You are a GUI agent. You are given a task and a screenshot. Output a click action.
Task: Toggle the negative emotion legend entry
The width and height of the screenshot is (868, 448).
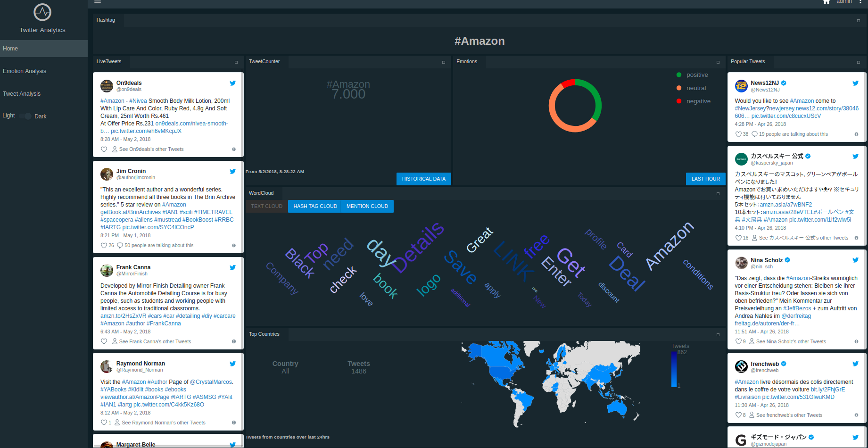pyautogui.click(x=694, y=101)
